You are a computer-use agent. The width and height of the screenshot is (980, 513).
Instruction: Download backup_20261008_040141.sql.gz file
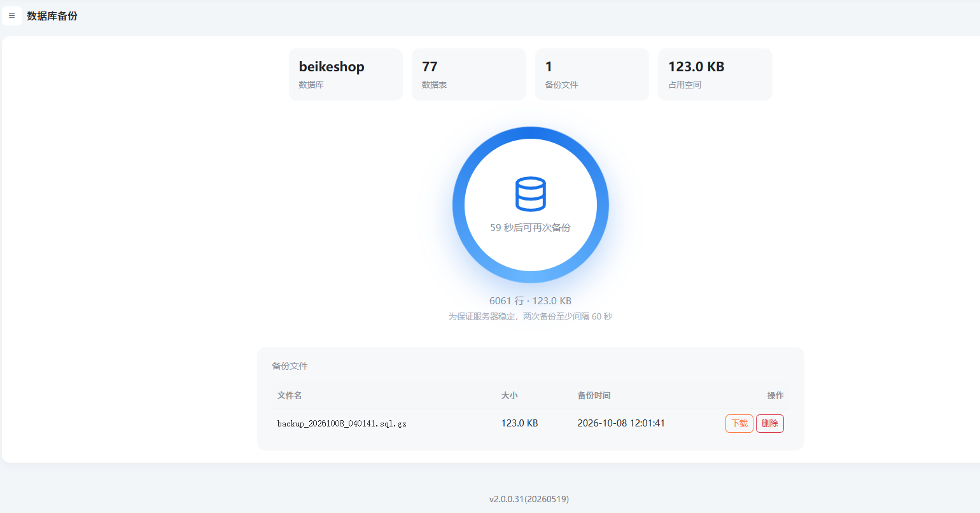click(739, 423)
